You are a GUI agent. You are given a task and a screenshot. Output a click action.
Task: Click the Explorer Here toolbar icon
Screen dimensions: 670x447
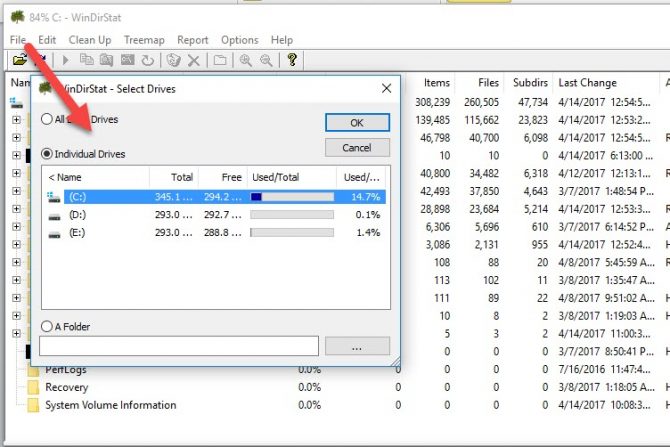tap(106, 60)
